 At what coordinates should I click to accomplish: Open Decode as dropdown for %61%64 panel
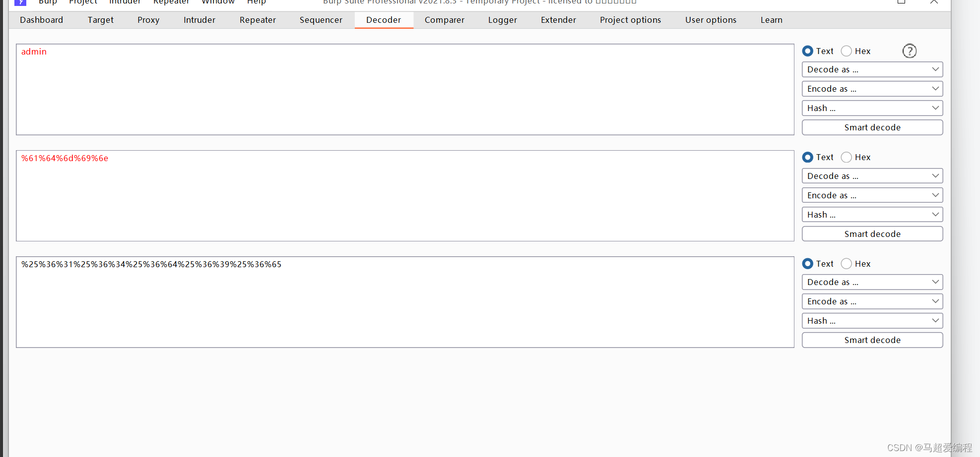point(872,176)
